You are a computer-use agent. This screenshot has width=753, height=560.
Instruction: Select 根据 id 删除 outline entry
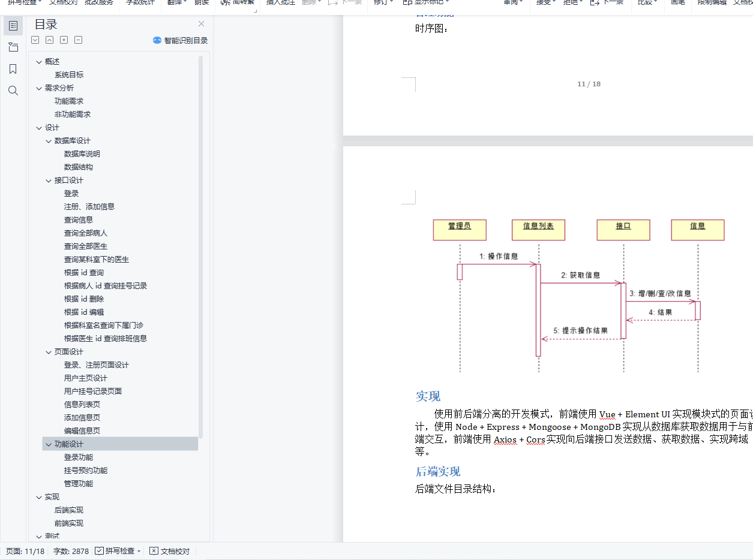pyautogui.click(x=84, y=299)
